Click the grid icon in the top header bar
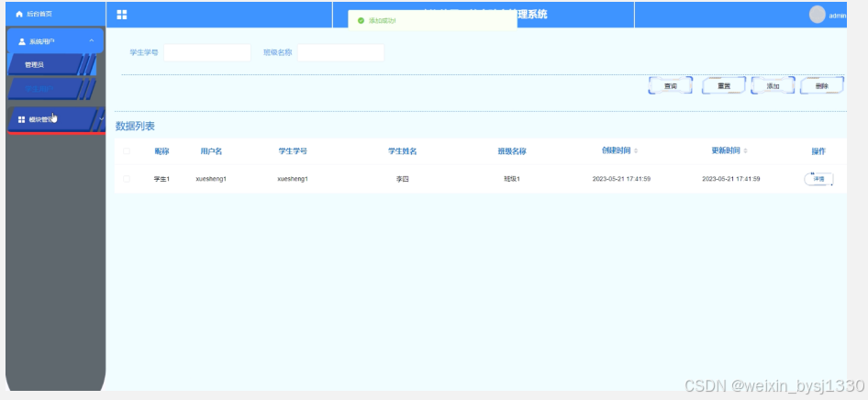Image resolution: width=868 pixels, height=400 pixels. click(x=122, y=15)
